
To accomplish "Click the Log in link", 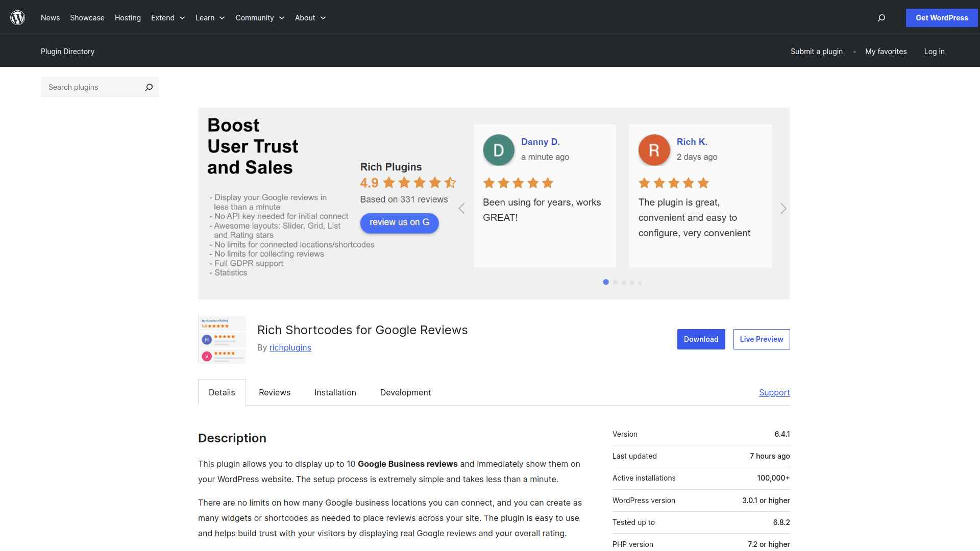I will (x=934, y=52).
